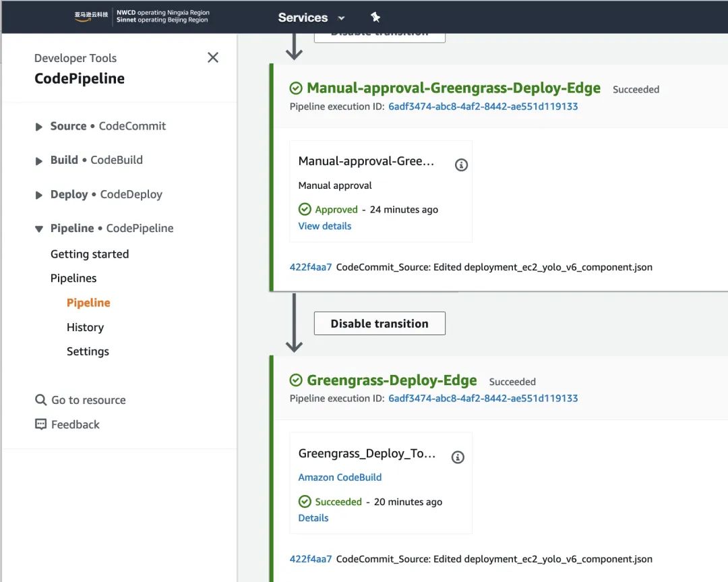Click the info icon on the Greengrass_Deploy action card

tap(458, 457)
